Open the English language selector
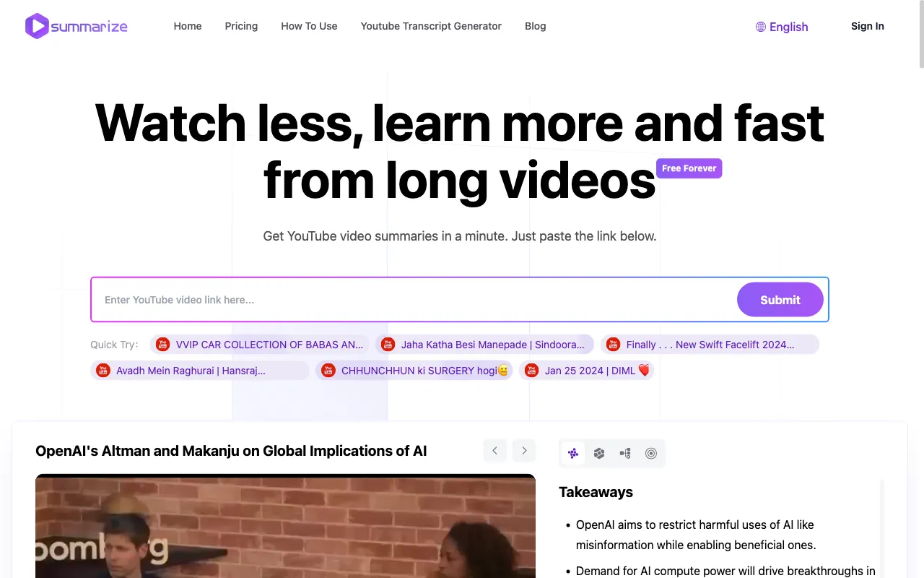Viewport: 924px width, 578px height. (x=782, y=27)
